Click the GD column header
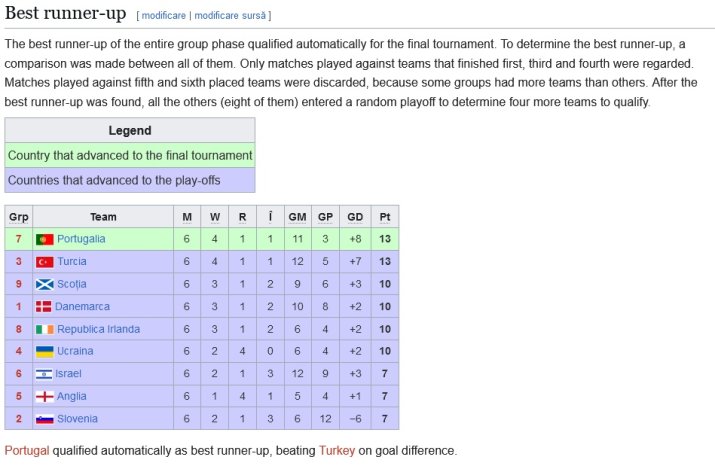 pos(355,217)
